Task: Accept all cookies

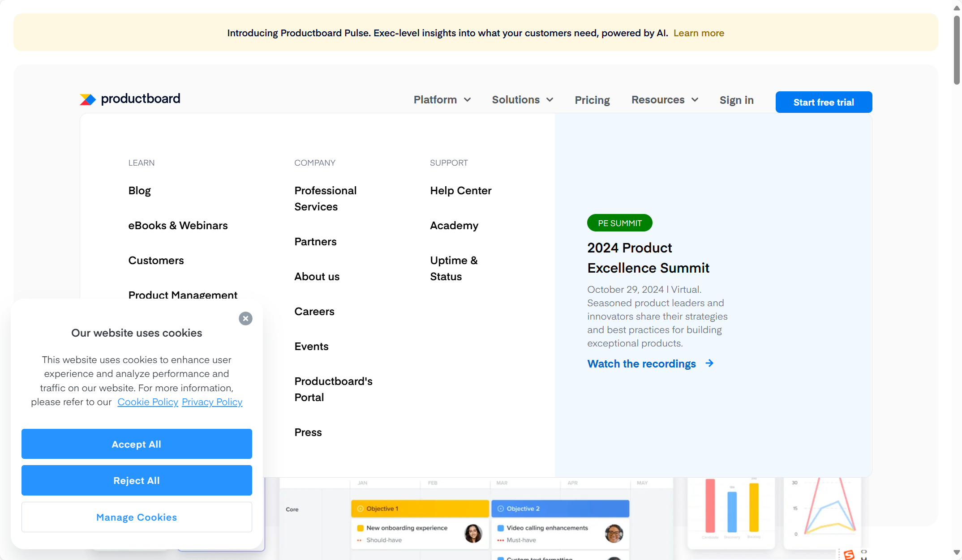Action: pyautogui.click(x=137, y=444)
